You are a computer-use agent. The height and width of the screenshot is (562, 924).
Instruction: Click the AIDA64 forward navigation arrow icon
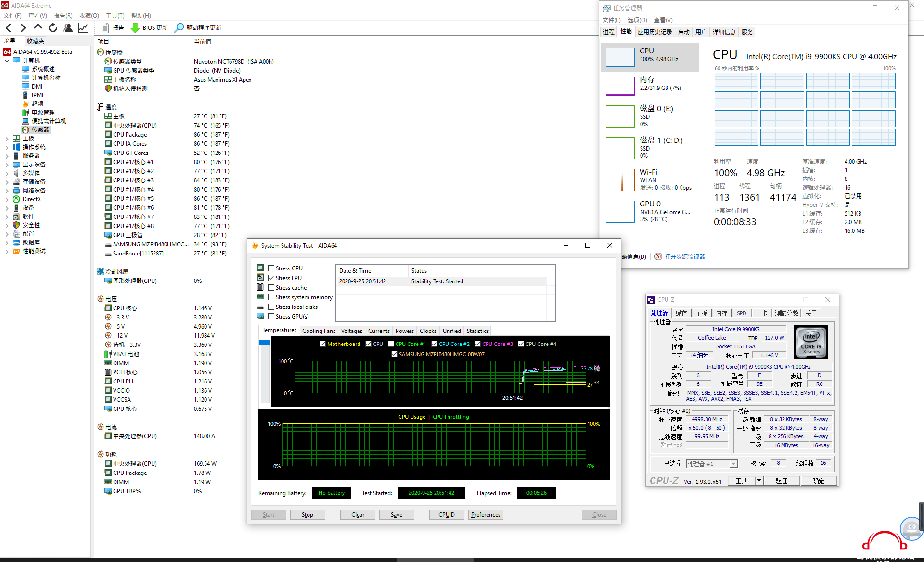click(x=24, y=27)
